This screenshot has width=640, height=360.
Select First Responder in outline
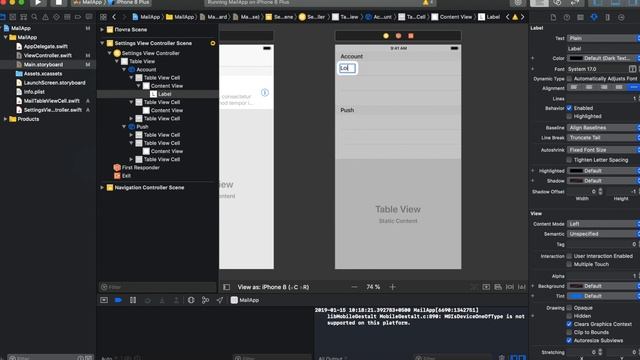(140, 167)
